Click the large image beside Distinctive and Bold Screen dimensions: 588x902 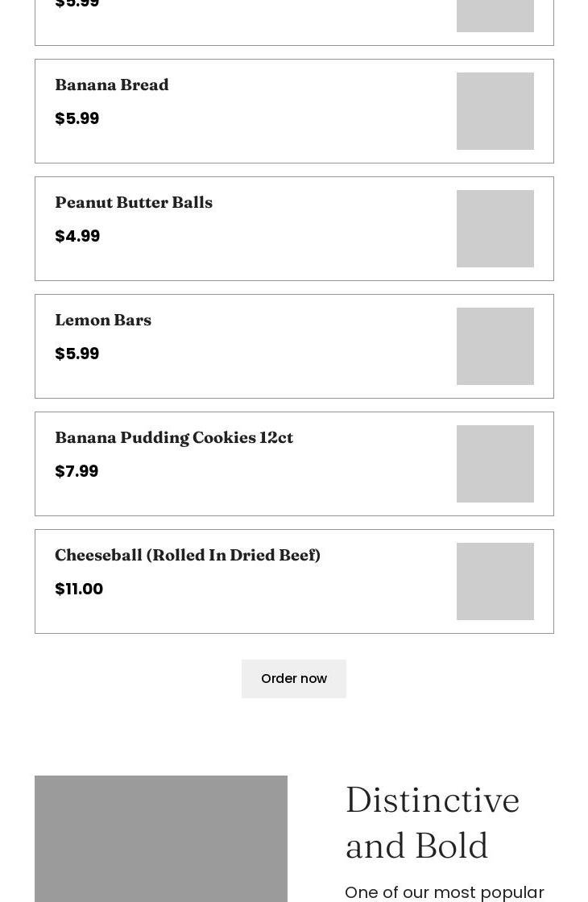pyautogui.click(x=160, y=838)
